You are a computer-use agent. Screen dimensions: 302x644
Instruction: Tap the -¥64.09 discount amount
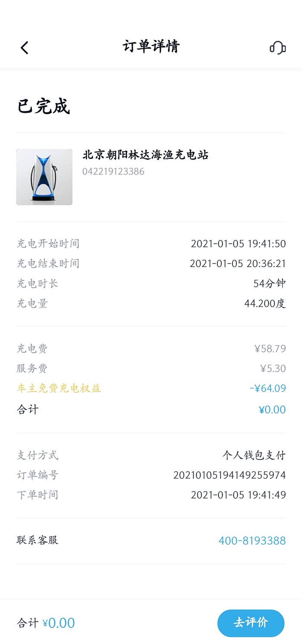point(267,388)
